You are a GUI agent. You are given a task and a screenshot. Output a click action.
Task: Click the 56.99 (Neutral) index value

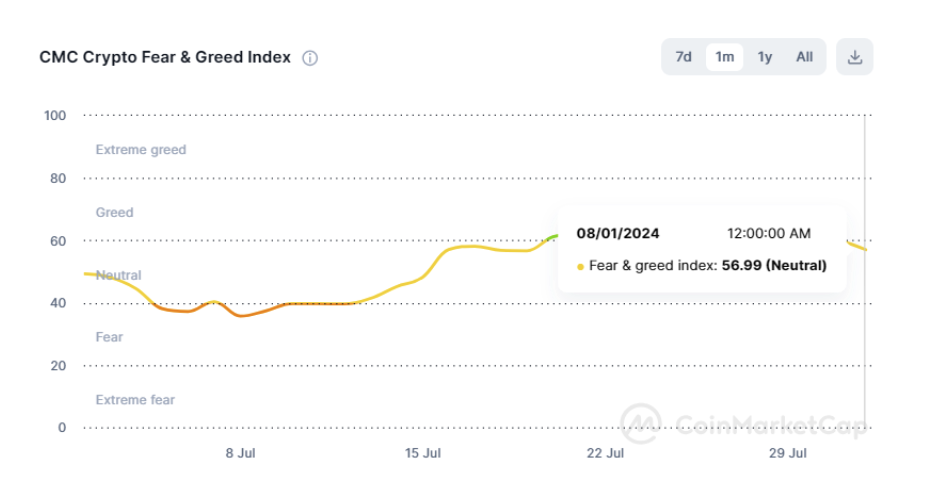pos(774,266)
